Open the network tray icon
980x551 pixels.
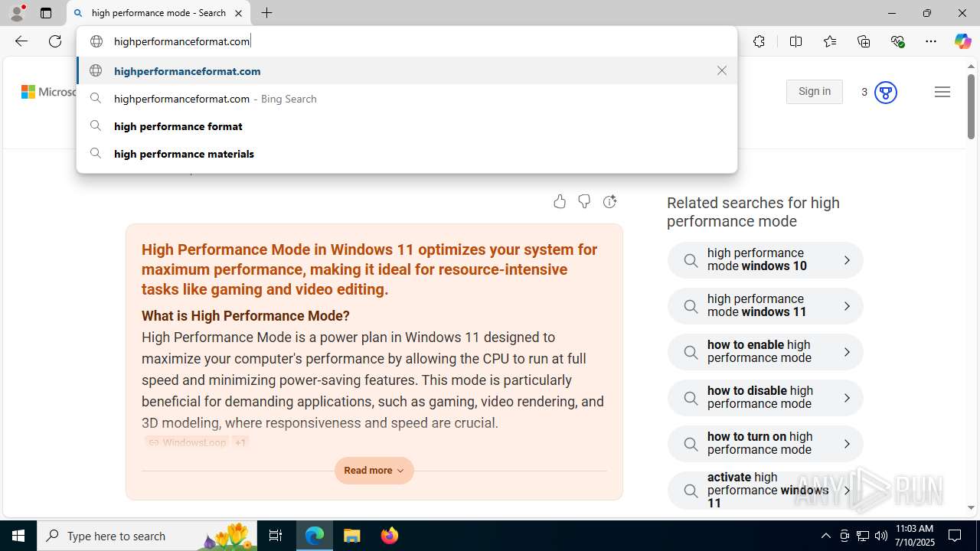tap(863, 536)
